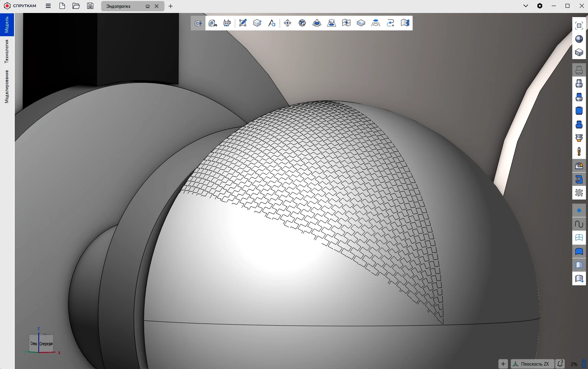Open the Плоскость ZX plane selector
This screenshot has height=369, width=588.
tap(532, 364)
